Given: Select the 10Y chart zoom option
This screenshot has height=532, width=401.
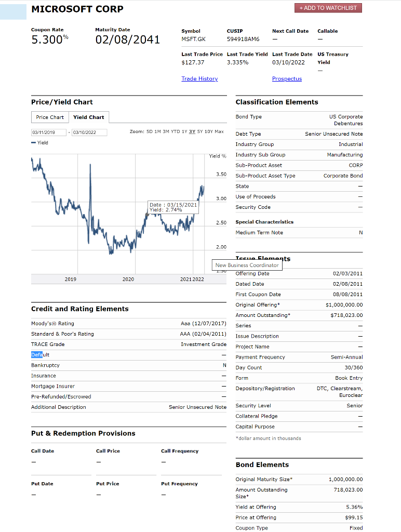Looking at the screenshot, I should coord(208,132).
